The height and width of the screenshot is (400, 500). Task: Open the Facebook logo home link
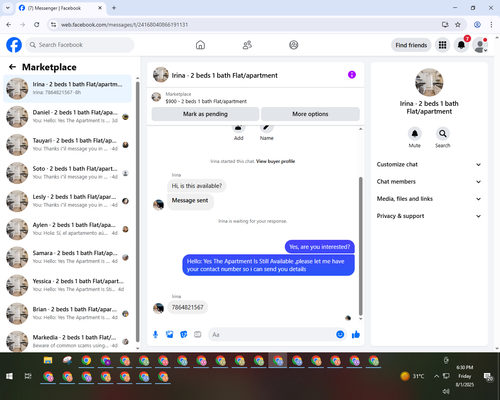[14, 45]
